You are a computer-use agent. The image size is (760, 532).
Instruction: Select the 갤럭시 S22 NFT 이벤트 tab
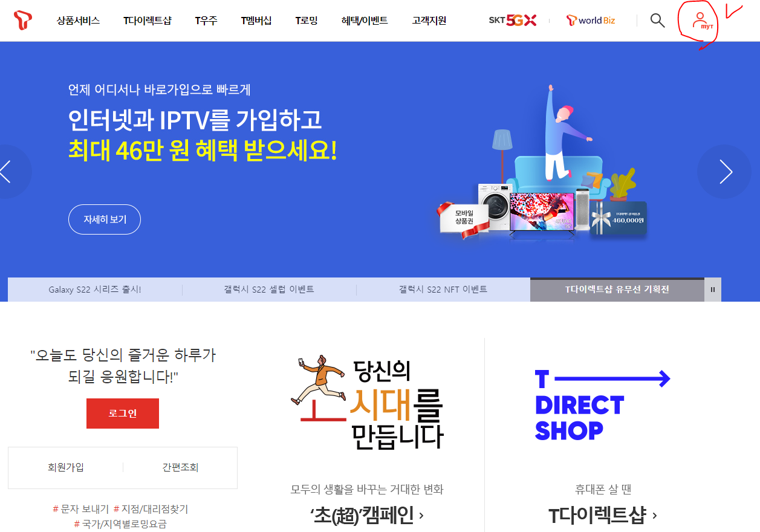coord(443,290)
